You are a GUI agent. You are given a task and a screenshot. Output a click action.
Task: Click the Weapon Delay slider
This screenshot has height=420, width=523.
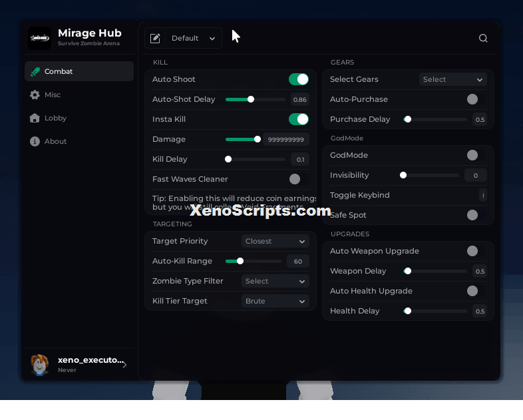435,271
